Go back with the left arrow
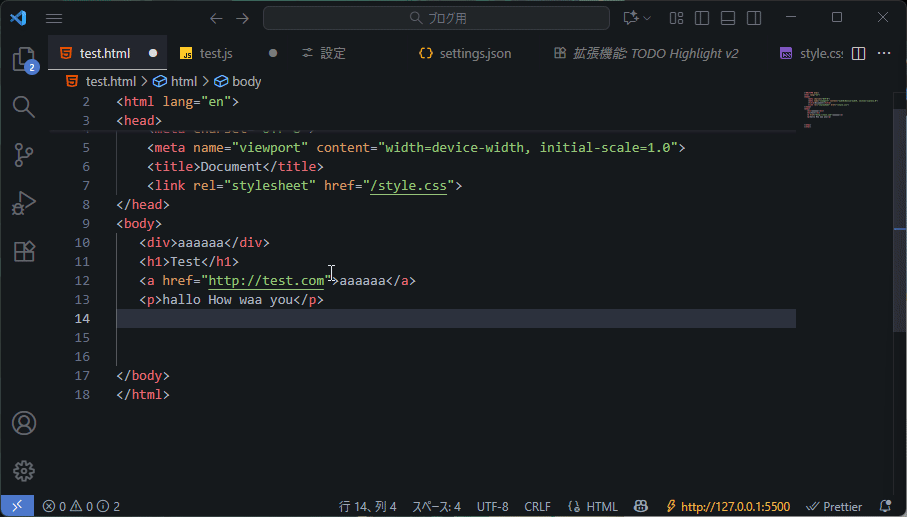 216,19
